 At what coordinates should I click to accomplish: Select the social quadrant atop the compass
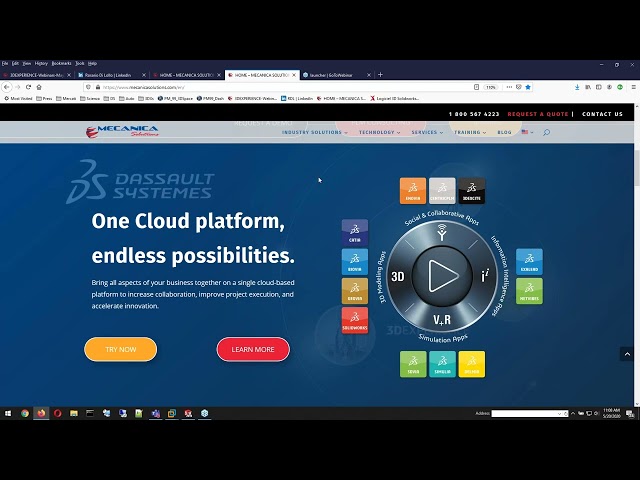tap(442, 232)
